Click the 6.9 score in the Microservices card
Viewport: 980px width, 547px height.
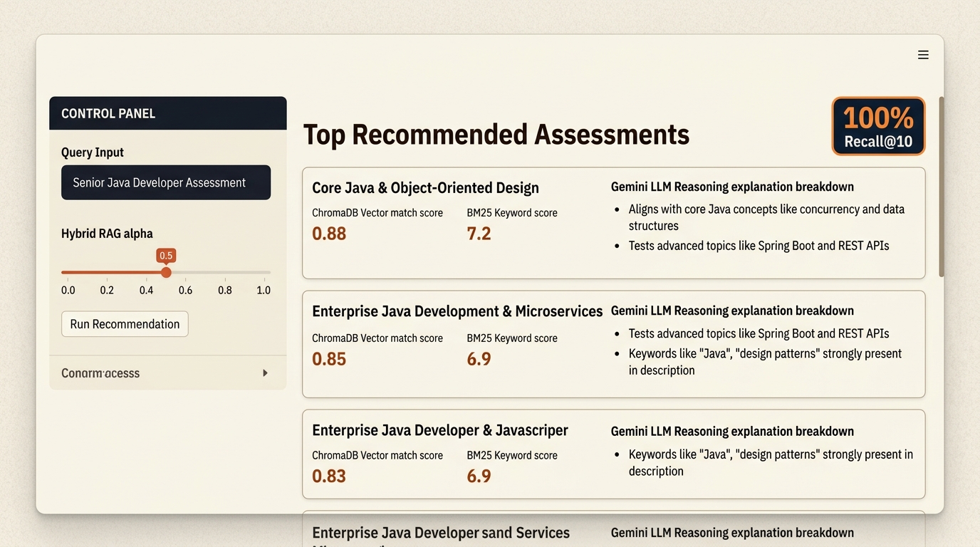point(479,359)
